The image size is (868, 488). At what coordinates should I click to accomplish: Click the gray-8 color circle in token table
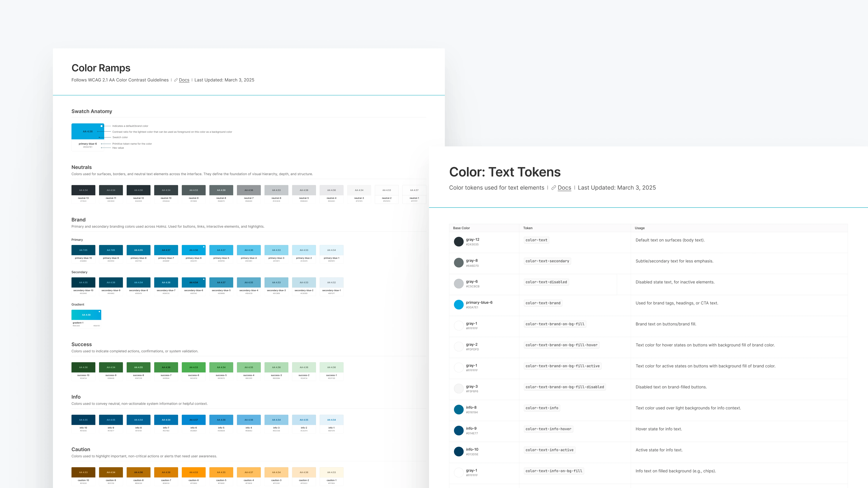(x=459, y=263)
